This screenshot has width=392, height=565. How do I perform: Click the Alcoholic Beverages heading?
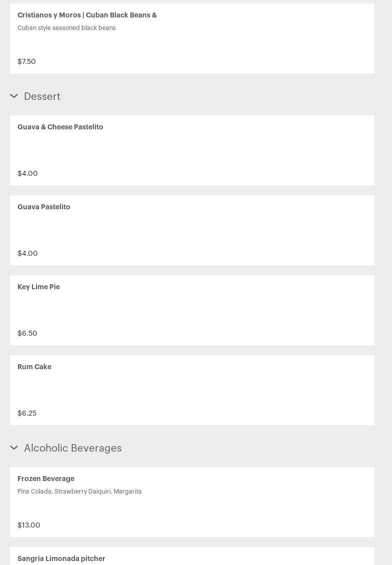click(x=73, y=448)
